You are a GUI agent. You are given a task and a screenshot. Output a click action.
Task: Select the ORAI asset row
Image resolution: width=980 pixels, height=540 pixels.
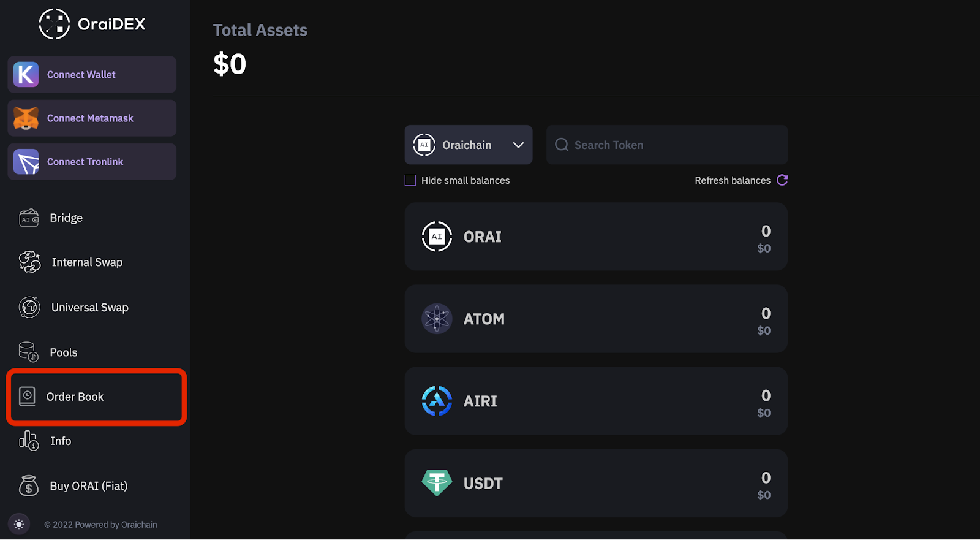point(596,237)
